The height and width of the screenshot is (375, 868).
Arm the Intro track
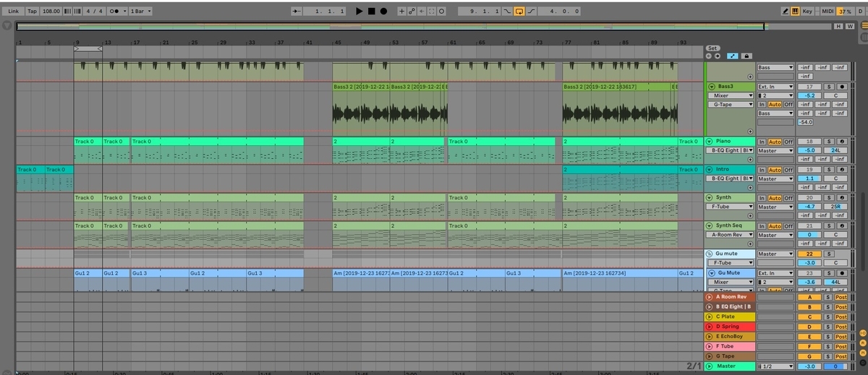click(841, 170)
